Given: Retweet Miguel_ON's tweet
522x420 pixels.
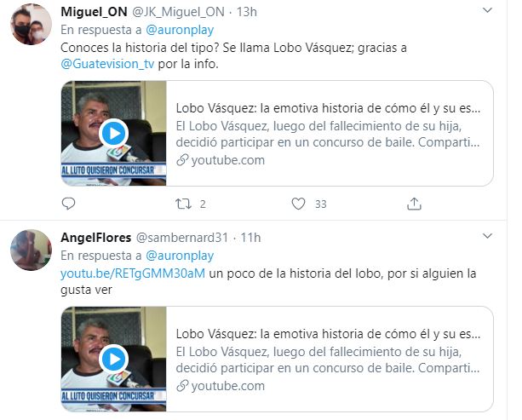Looking at the screenshot, I should point(183,204).
